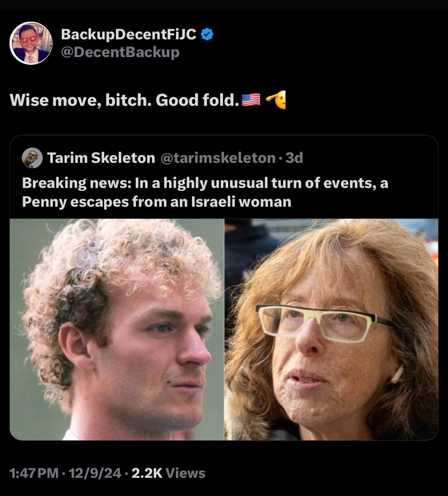
Task: Click the BackupDecentFiJC display name
Action: pos(129,35)
